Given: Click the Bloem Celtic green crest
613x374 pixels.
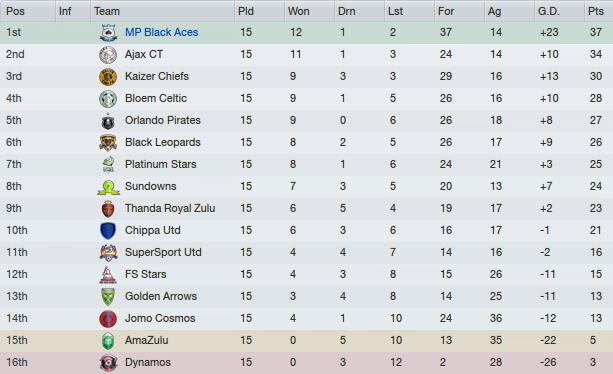Looking at the screenshot, I should 108,98.
